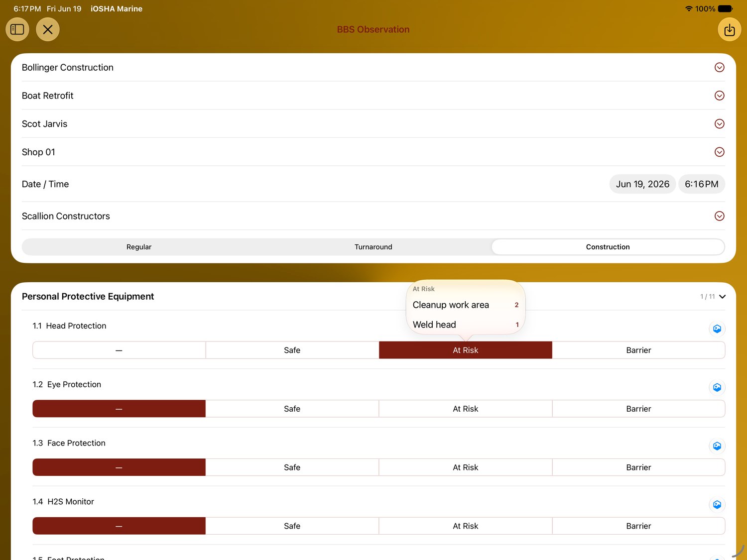Click the Date / Time label
Screen dimensions: 747x560
click(x=45, y=184)
